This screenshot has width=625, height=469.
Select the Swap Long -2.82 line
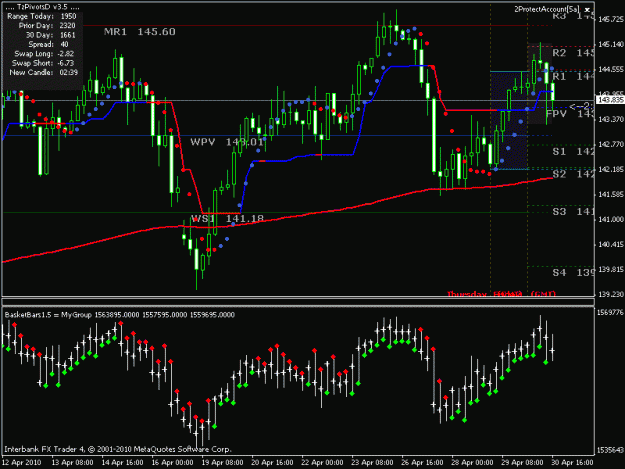pyautogui.click(x=44, y=54)
